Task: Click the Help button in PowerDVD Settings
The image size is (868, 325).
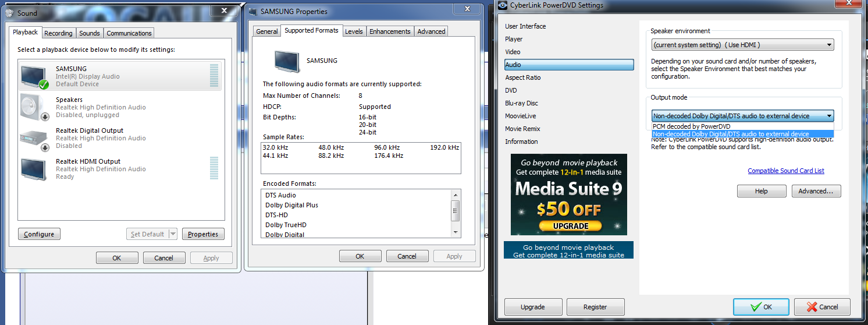Action: click(762, 191)
